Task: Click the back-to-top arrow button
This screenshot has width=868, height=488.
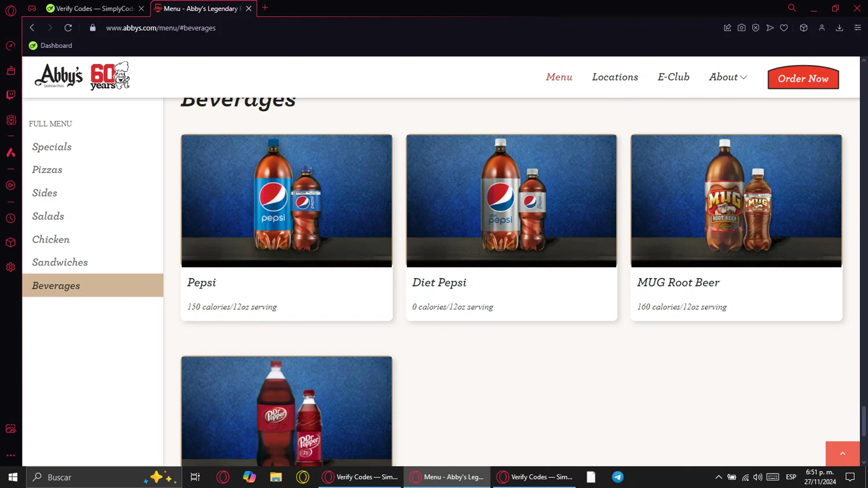Action: tap(843, 453)
